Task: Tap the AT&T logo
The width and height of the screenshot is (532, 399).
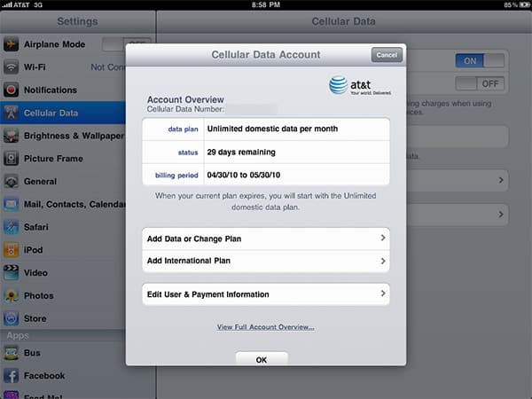Action: [359, 86]
